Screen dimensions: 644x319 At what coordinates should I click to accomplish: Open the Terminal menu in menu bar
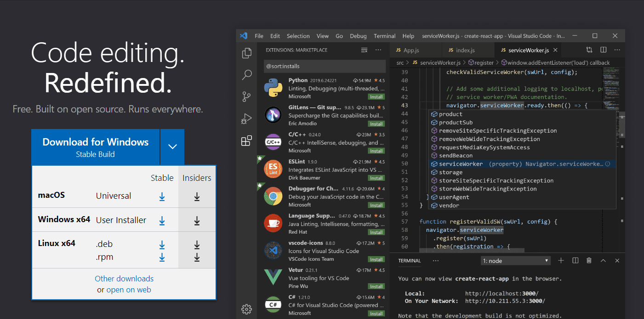[x=384, y=36]
